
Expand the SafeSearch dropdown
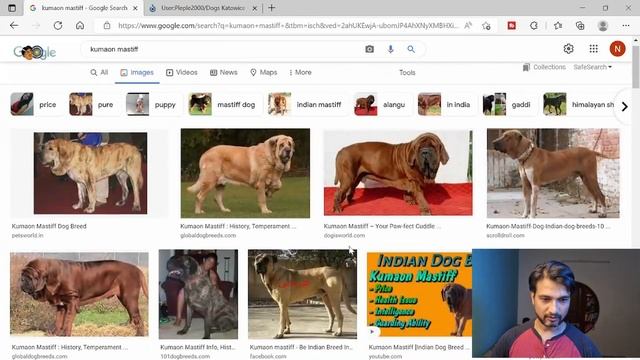(x=593, y=67)
